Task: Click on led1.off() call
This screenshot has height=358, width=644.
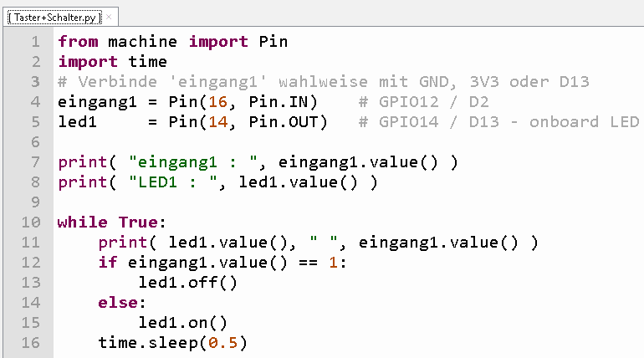Action: 188,282
